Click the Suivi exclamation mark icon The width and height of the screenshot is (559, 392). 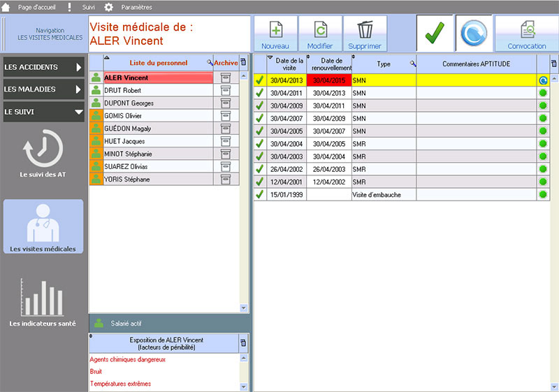(x=69, y=7)
